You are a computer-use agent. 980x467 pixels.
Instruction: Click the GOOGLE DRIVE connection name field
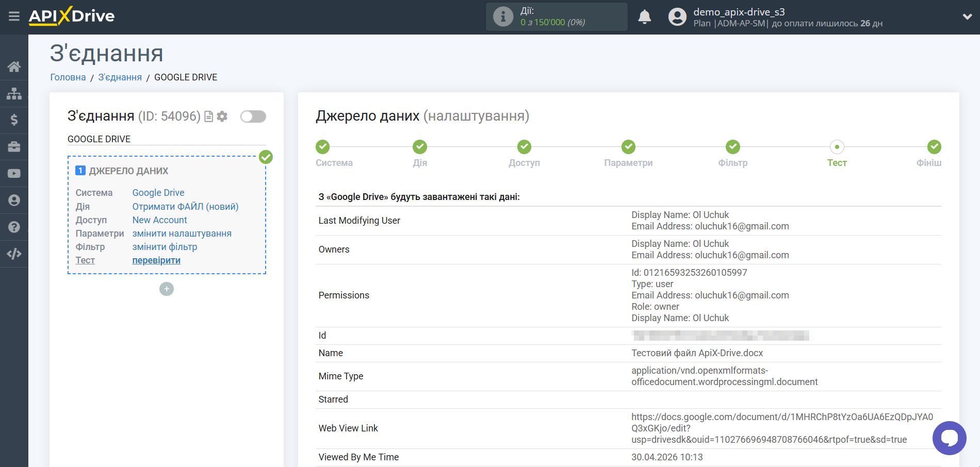(167, 139)
